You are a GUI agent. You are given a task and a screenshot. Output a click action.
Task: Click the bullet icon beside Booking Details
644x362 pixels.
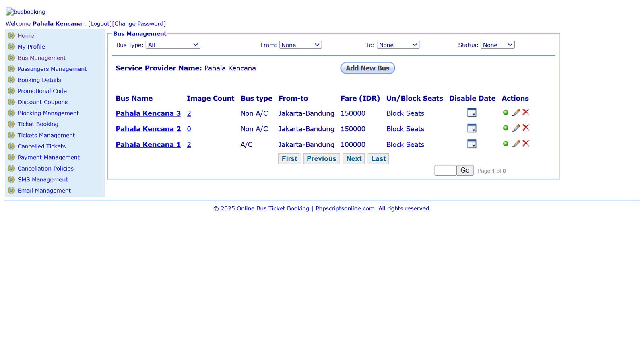(x=11, y=80)
